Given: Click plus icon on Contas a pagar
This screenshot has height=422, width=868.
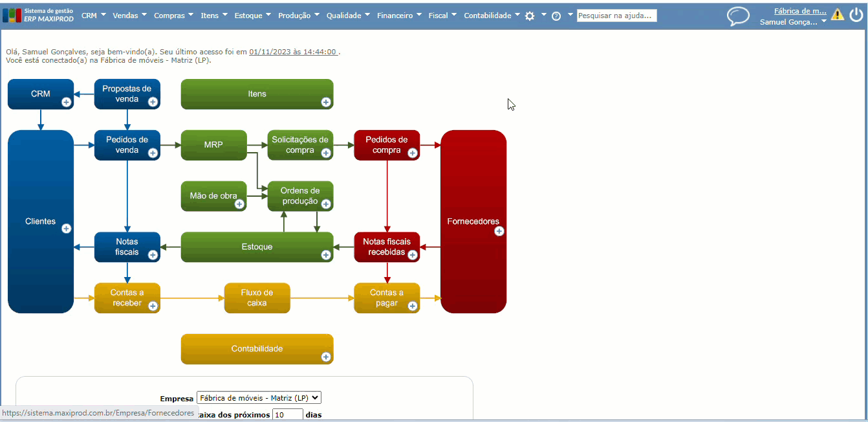Looking at the screenshot, I should 413,306.
